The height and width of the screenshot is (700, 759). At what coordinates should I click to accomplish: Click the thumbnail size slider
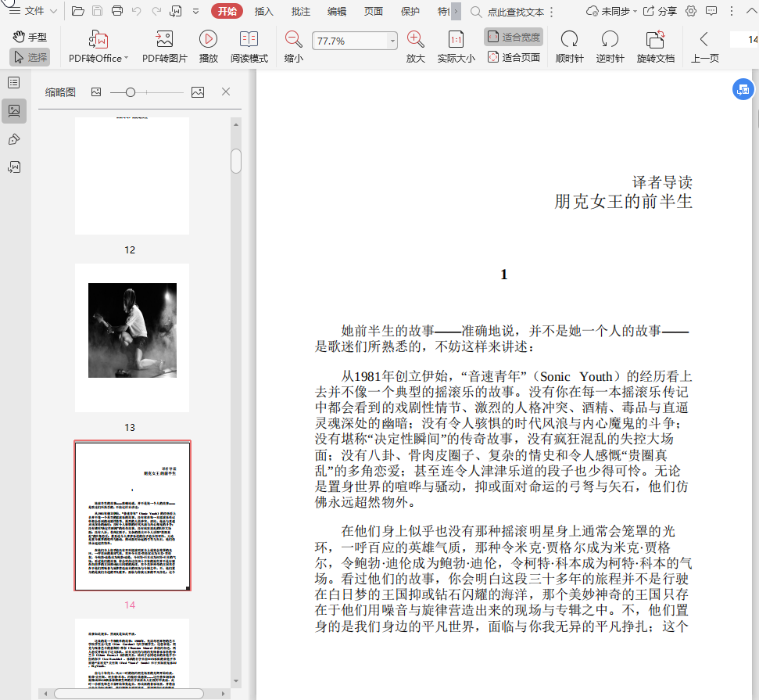tap(131, 92)
